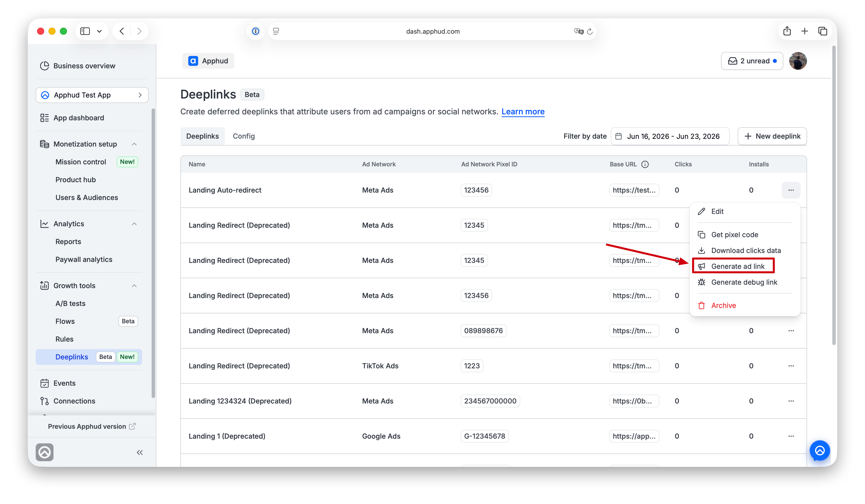This screenshot has height=504, width=865.
Task: Click the Monetization setup icon
Action: click(x=44, y=144)
